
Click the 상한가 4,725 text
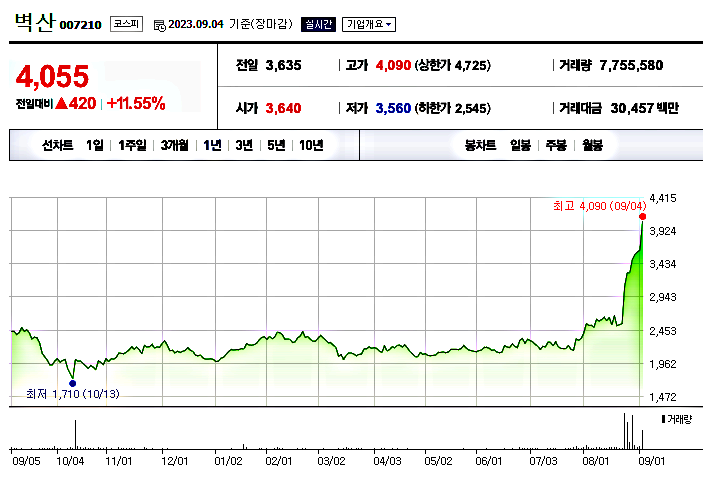452,65
